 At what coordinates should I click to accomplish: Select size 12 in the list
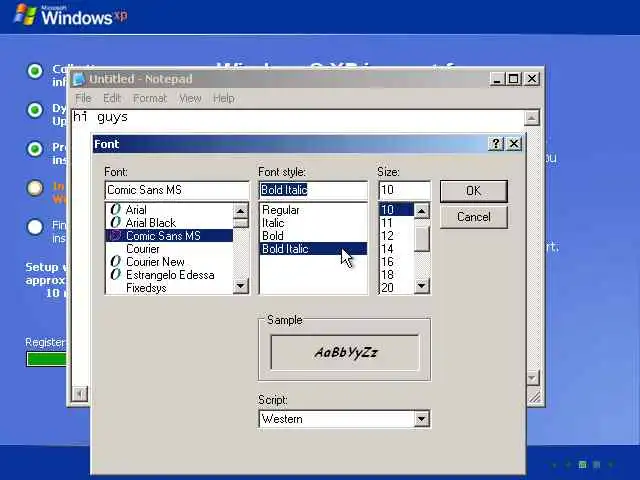click(x=397, y=236)
